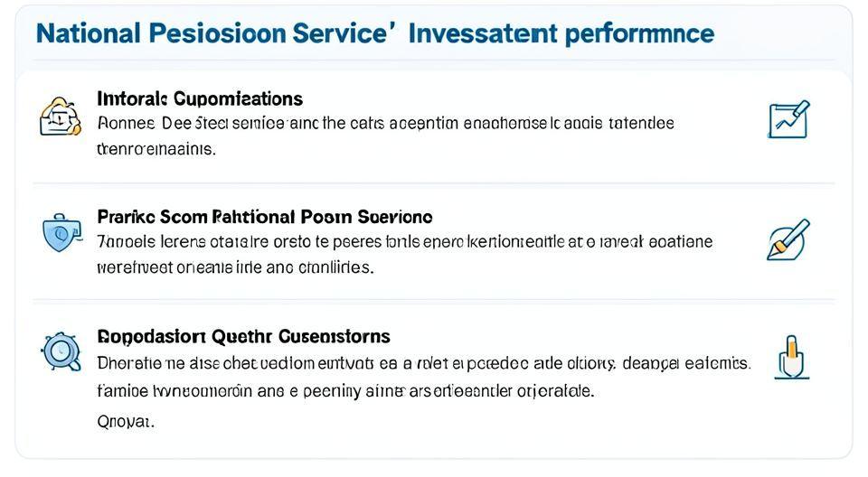The height and width of the screenshot is (477, 868).
Task: Open the "Intorak Cupomieations" heading
Action: 199,98
